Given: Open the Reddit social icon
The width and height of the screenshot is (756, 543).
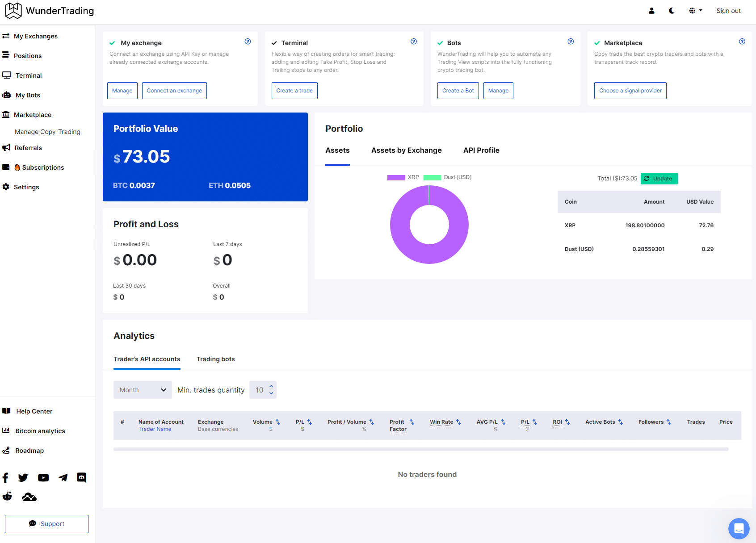Looking at the screenshot, I should pyautogui.click(x=7, y=497).
